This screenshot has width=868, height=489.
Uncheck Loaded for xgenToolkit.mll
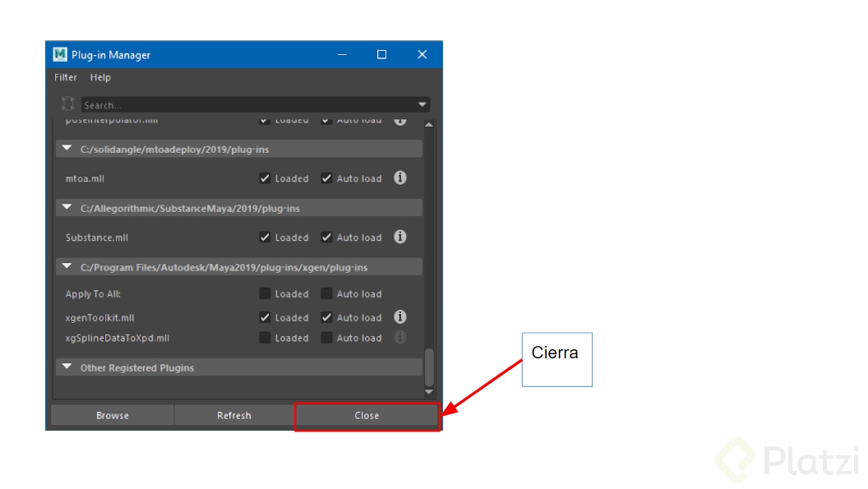click(265, 317)
